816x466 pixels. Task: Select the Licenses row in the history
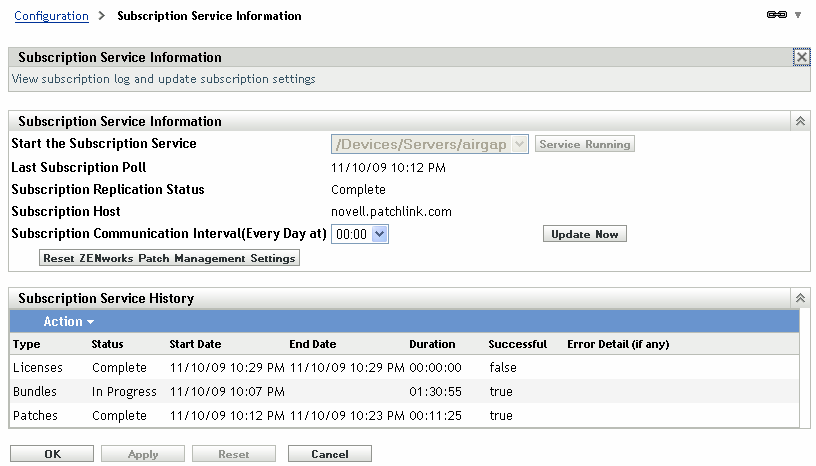[37, 368]
